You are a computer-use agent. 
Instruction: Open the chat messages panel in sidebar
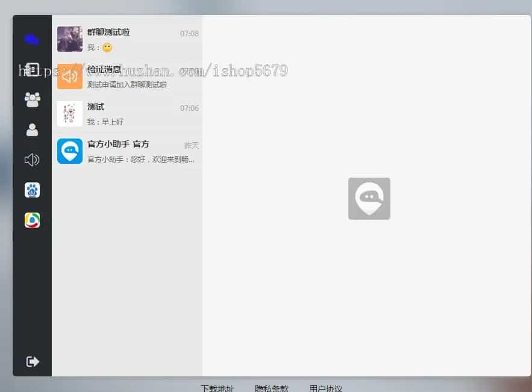(31, 69)
